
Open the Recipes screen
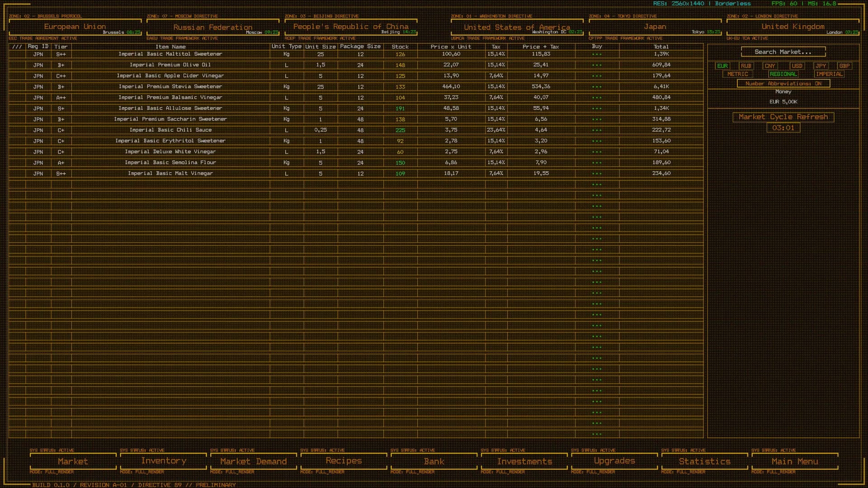(x=344, y=461)
